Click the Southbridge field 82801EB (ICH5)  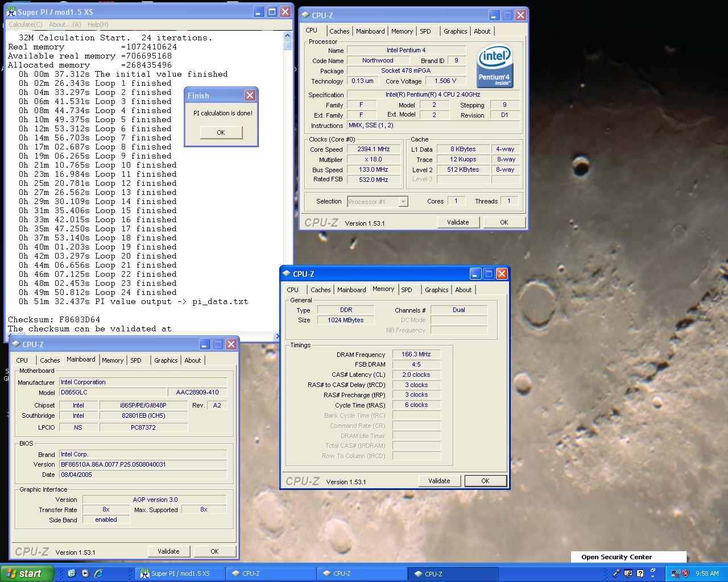[143, 415]
